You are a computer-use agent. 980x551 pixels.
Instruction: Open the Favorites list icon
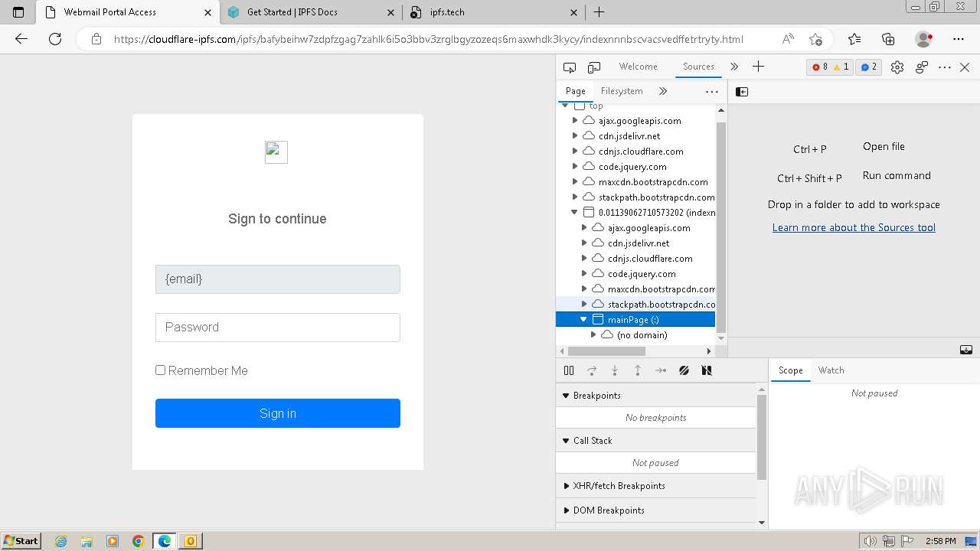pyautogui.click(x=854, y=39)
